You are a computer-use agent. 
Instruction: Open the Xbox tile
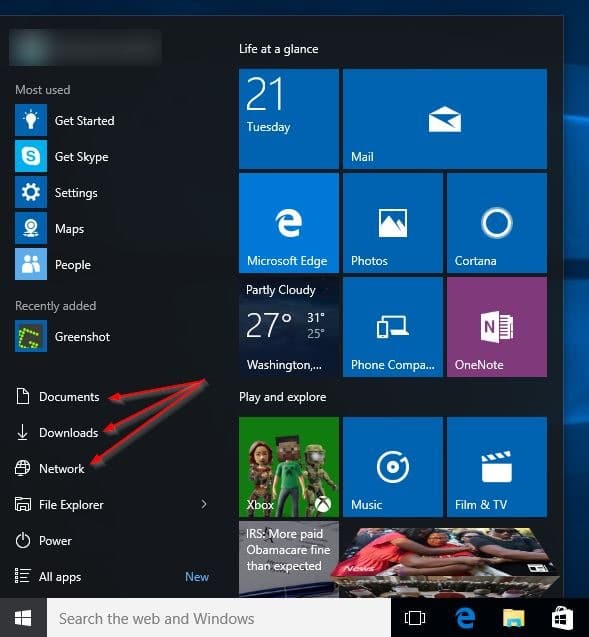[x=289, y=467]
